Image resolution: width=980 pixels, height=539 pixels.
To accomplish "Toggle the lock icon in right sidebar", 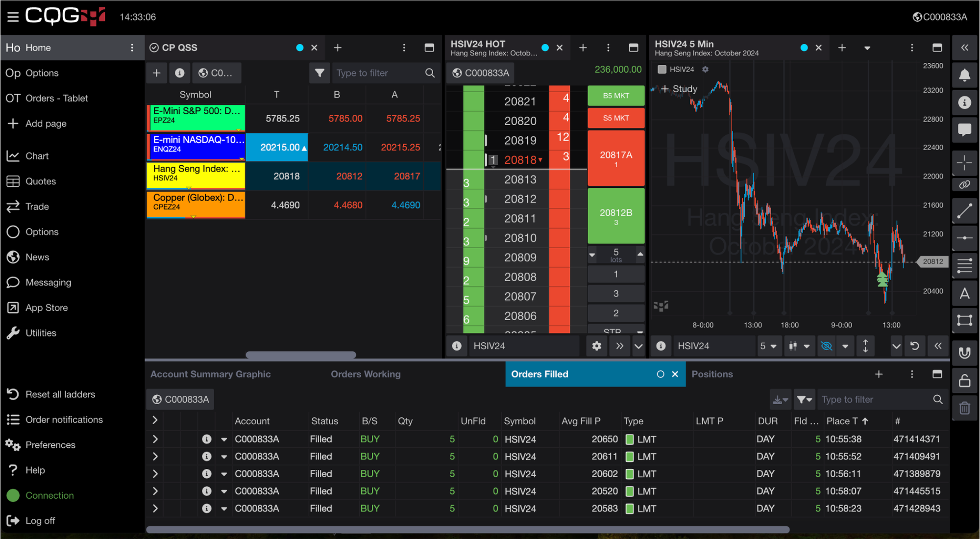I will 964,381.
